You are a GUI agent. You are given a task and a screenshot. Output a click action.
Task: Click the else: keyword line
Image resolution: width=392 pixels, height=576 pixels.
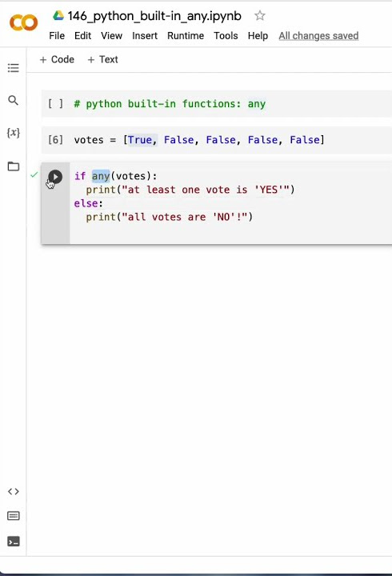click(x=89, y=203)
